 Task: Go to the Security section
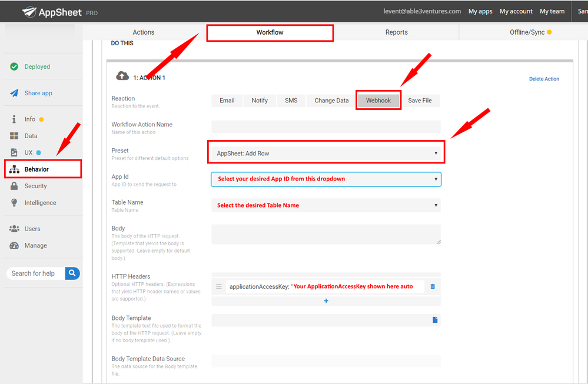pos(36,186)
